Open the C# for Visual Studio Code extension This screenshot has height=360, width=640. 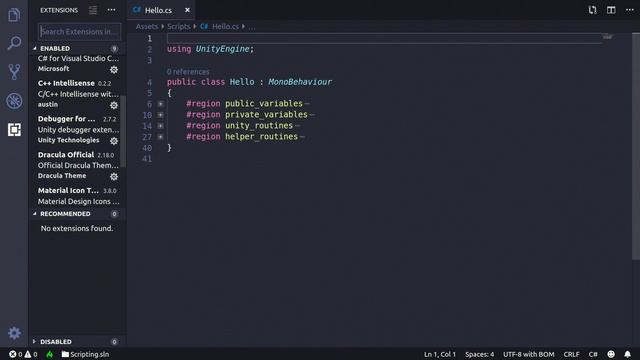tap(78, 64)
